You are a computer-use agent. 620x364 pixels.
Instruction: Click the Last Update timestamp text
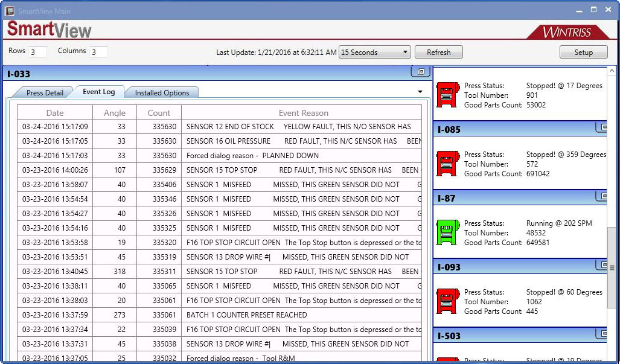point(276,52)
